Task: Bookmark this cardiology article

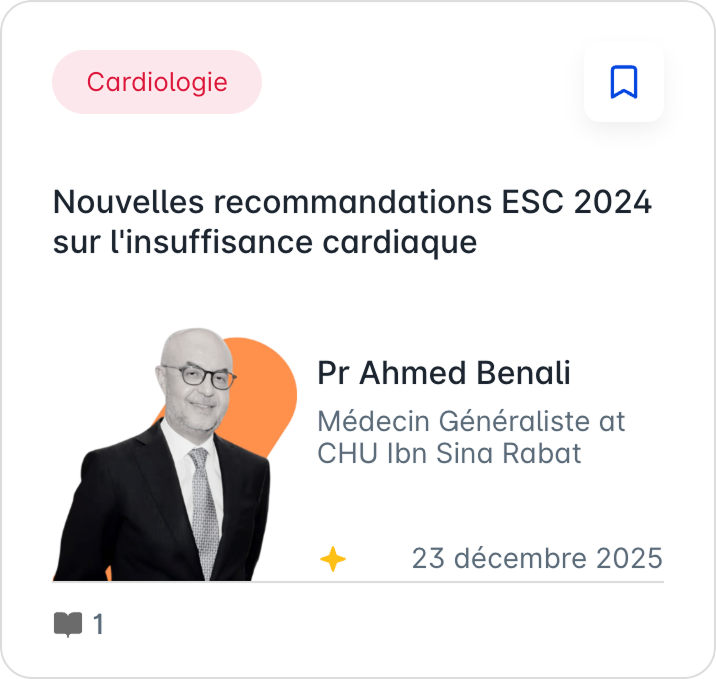Action: point(623,82)
